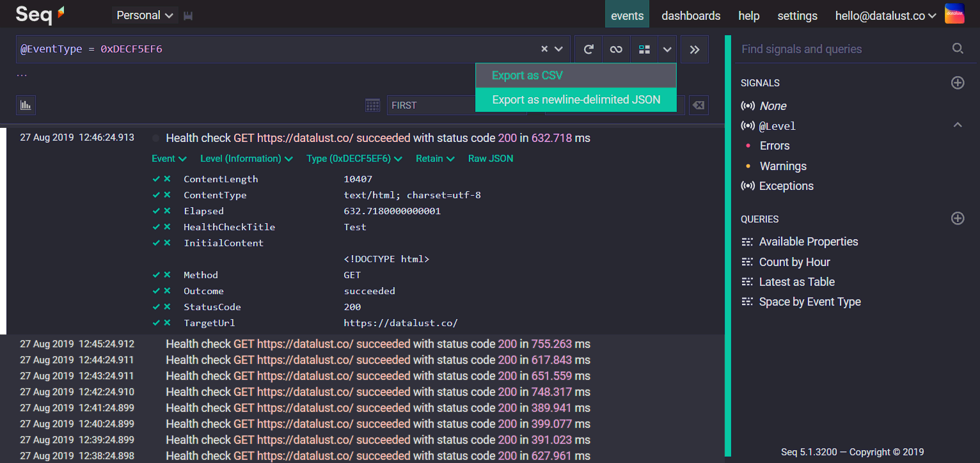
Task: Open the Latest as Table query
Action: coord(797,282)
